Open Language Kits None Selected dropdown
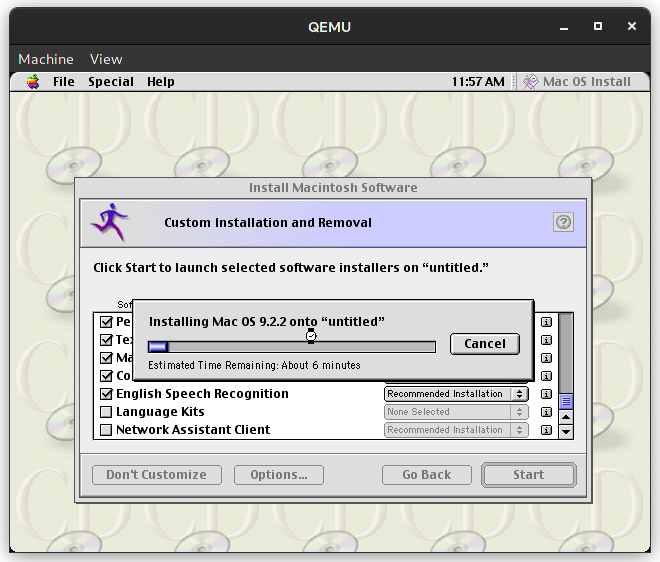Image resolution: width=660 pixels, height=562 pixels. (x=456, y=412)
